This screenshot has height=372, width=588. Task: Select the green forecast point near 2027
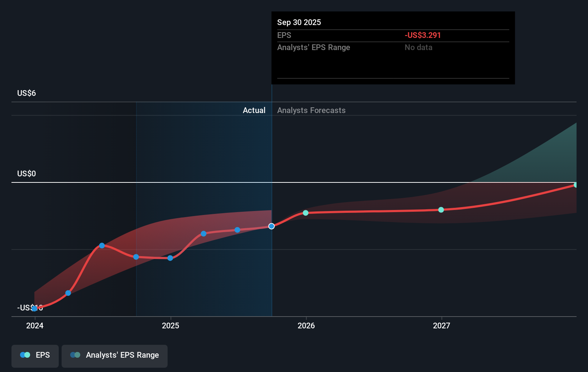tap(441, 210)
